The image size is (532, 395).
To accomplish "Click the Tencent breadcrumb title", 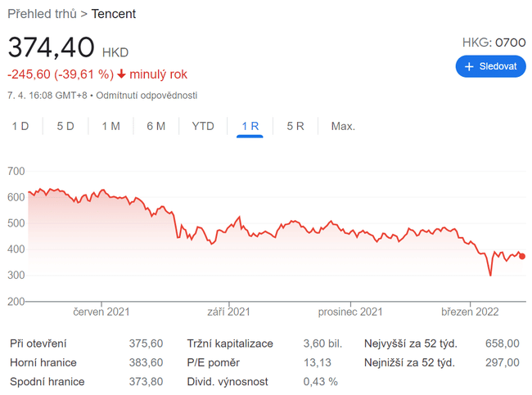I will click(x=114, y=14).
